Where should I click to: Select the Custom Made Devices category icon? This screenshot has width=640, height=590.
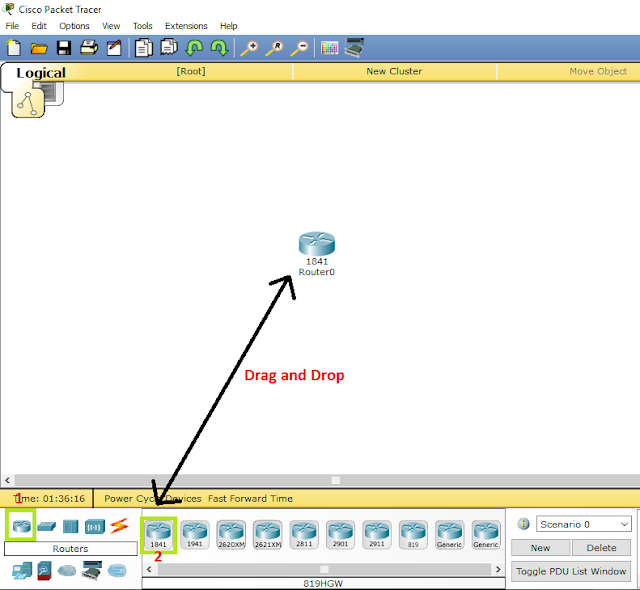[92, 570]
